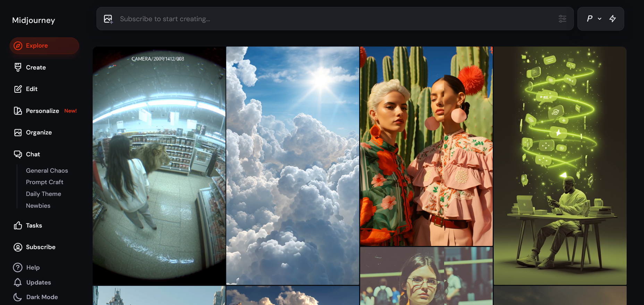Open the Newbies chat room
The image size is (644, 305).
38,206
